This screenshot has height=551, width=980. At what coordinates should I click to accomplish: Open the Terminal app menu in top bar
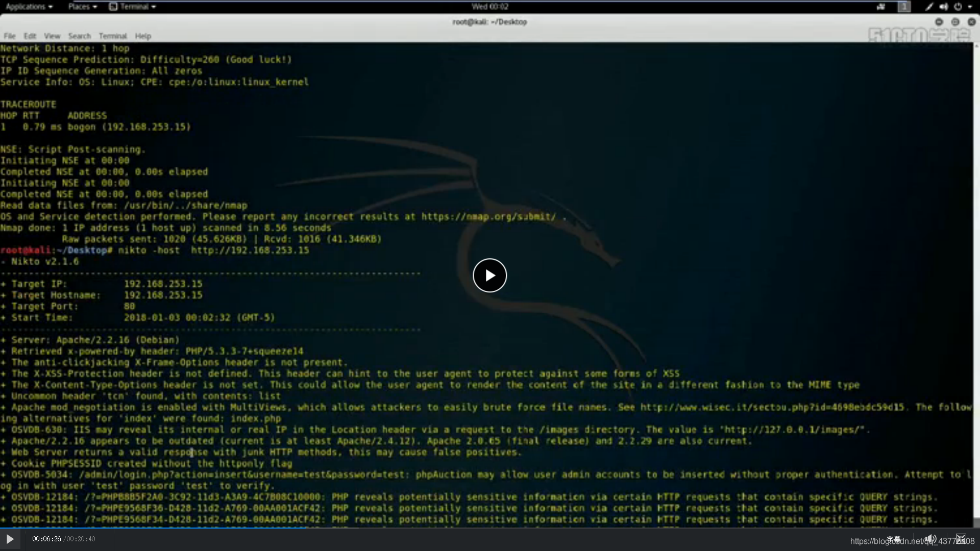133,7
